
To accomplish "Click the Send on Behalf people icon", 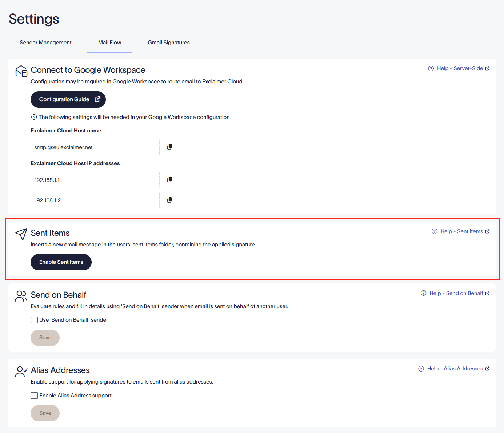I will (21, 296).
